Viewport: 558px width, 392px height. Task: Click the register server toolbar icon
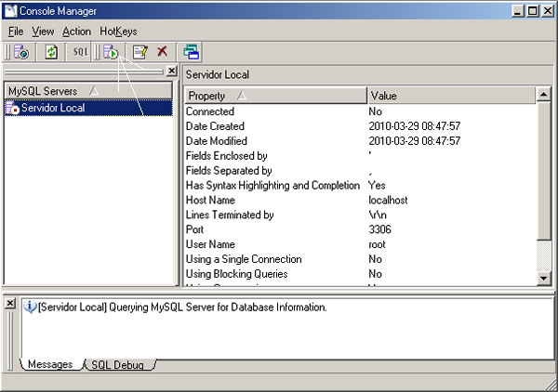coord(21,52)
